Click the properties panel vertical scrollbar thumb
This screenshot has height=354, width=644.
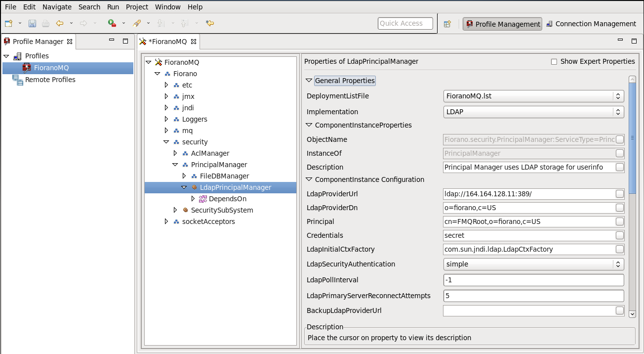tap(632, 138)
